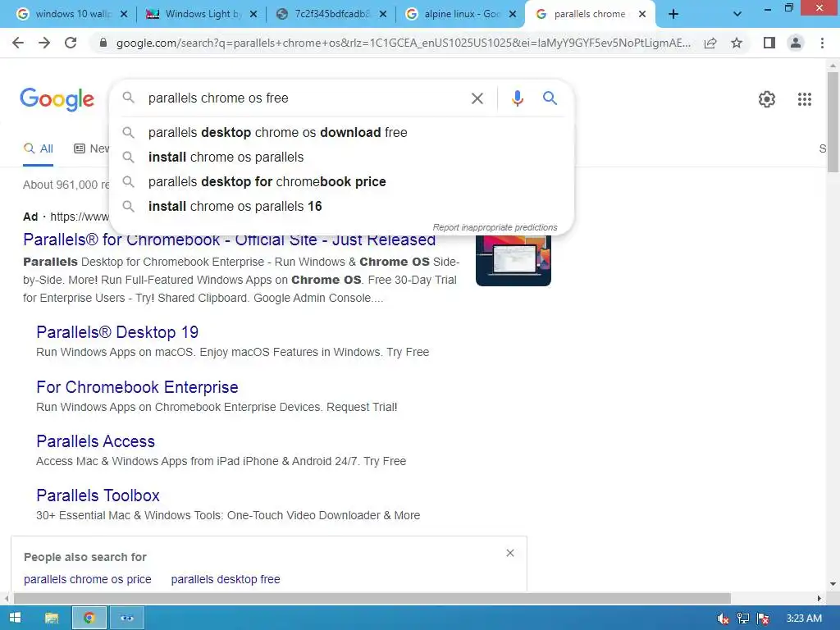Open Chrome's three-dot menu

(822, 43)
